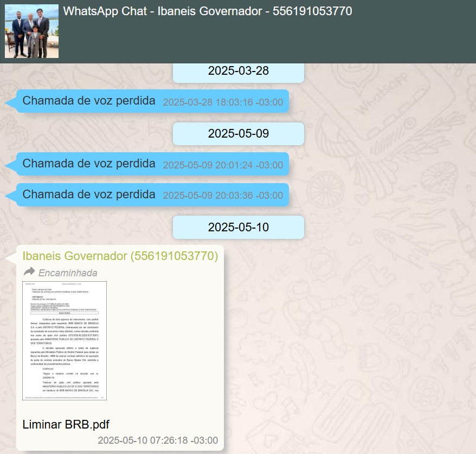Open the 'Liminar BRB.pdf' file name
Screen dimensions: 476x454
coord(66,424)
